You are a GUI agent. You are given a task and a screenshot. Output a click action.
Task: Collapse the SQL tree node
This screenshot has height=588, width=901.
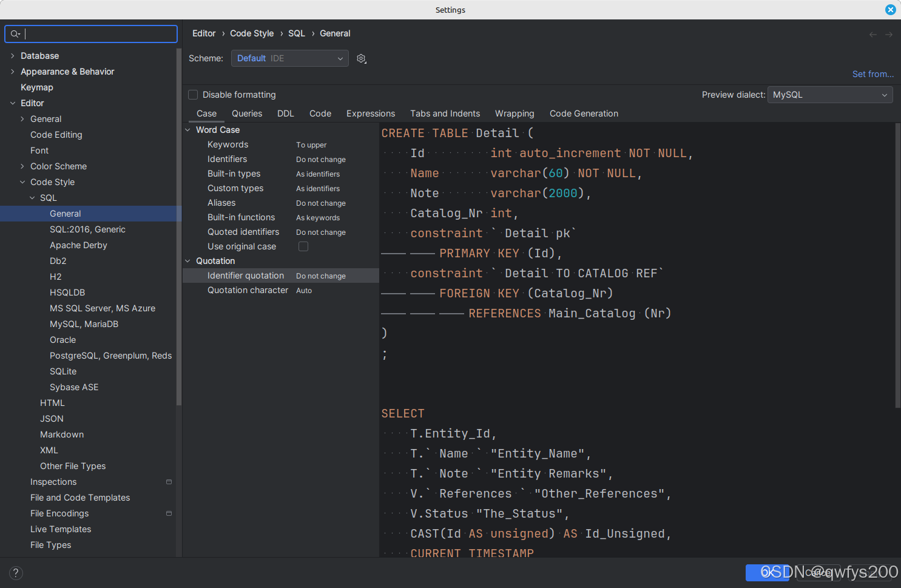pyautogui.click(x=32, y=198)
